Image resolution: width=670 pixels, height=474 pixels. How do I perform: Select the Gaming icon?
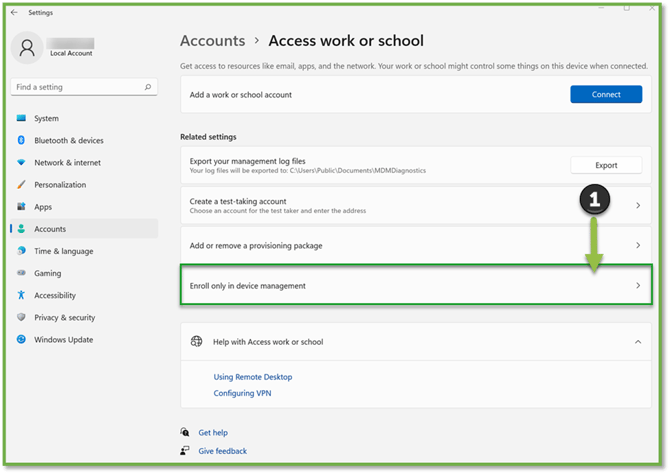(x=20, y=273)
